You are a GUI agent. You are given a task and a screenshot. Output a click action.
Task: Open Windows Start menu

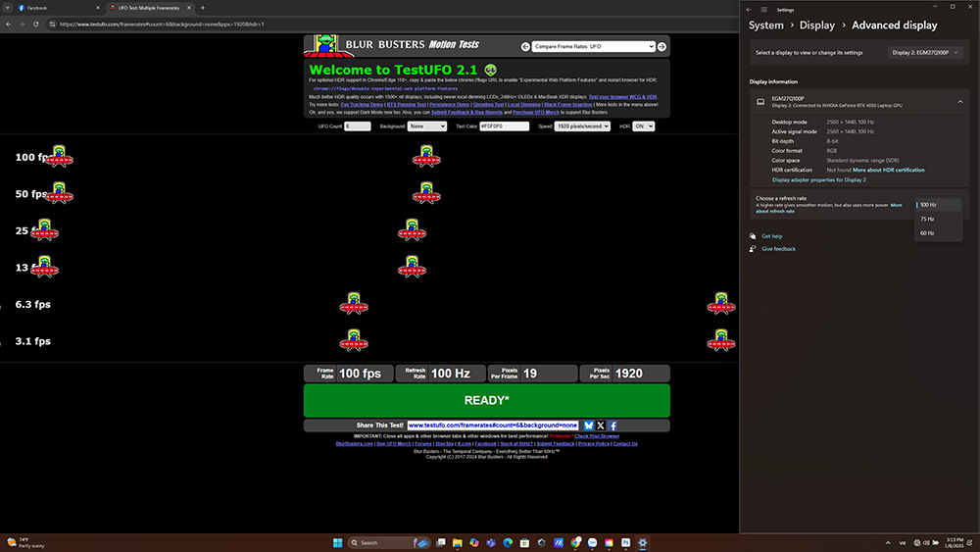pos(337,542)
